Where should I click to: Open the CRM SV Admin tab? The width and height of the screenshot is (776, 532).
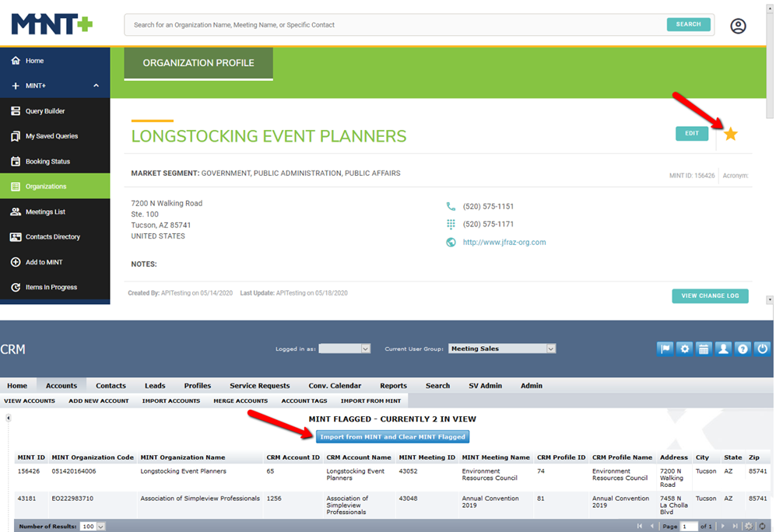[486, 386]
